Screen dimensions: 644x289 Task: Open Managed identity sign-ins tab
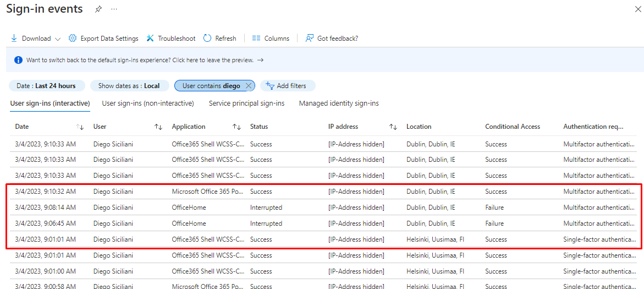coord(339,103)
